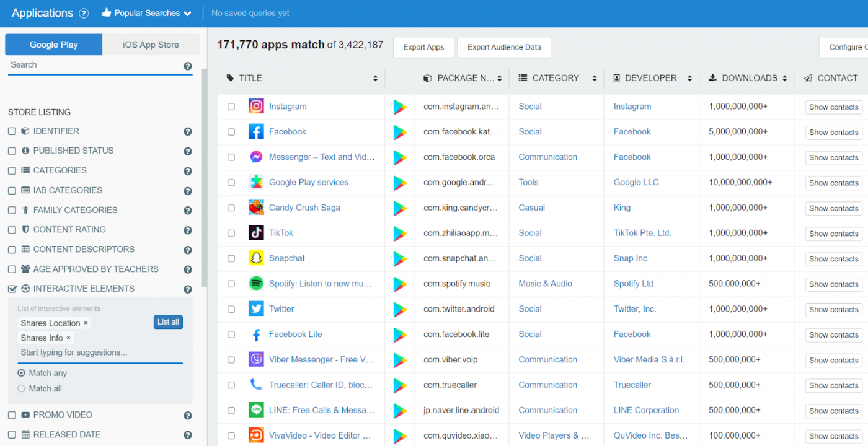
Task: Sort by PACKAGE NAME column arrows
Action: 500,78
